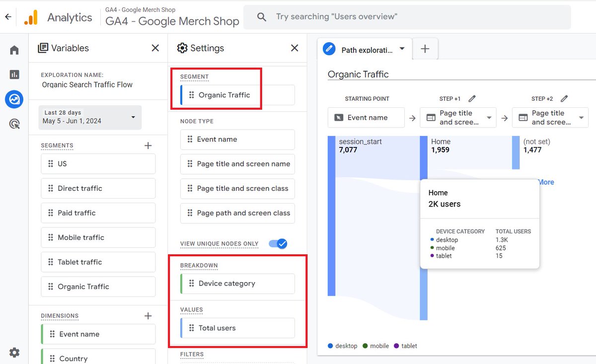The width and height of the screenshot is (596, 364).
Task: Click the Variables panel header icon
Action: click(43, 48)
